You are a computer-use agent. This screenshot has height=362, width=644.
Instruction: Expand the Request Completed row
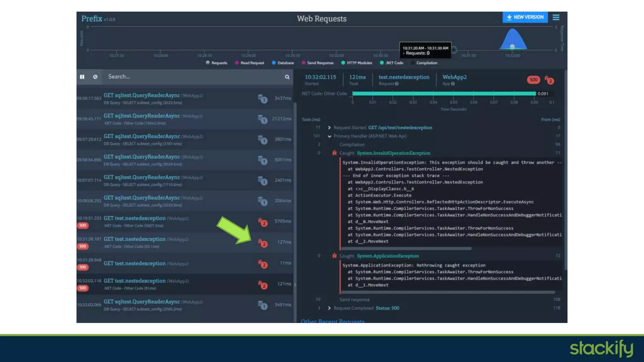tap(329, 308)
